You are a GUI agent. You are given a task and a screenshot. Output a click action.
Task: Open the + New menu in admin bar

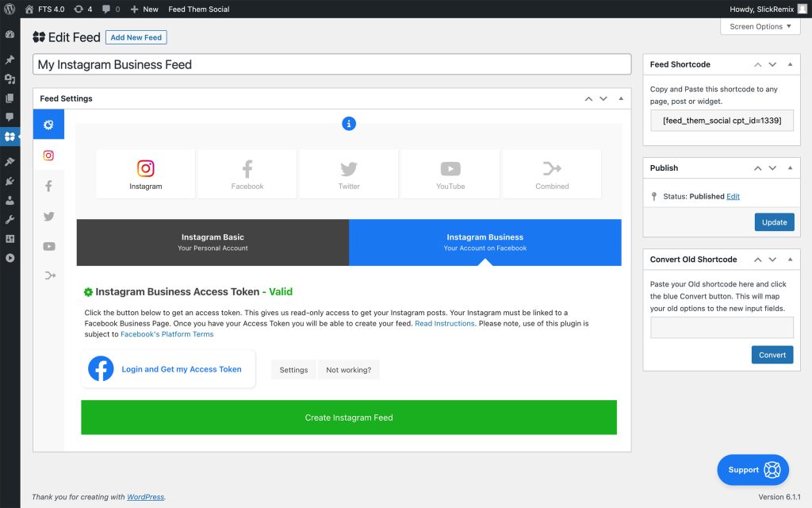[144, 9]
